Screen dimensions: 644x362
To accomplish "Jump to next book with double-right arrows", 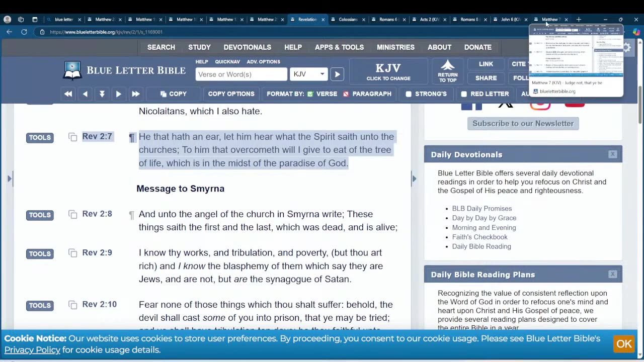I will pos(135,94).
